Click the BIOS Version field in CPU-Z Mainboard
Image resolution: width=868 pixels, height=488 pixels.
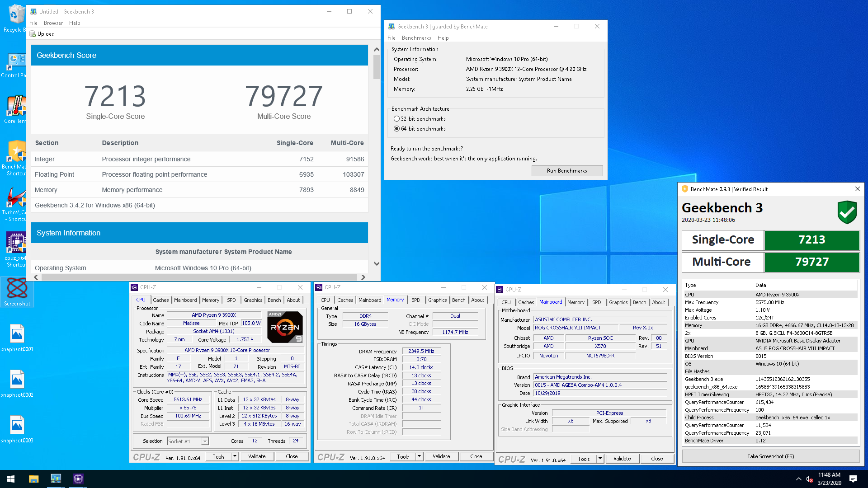click(600, 385)
